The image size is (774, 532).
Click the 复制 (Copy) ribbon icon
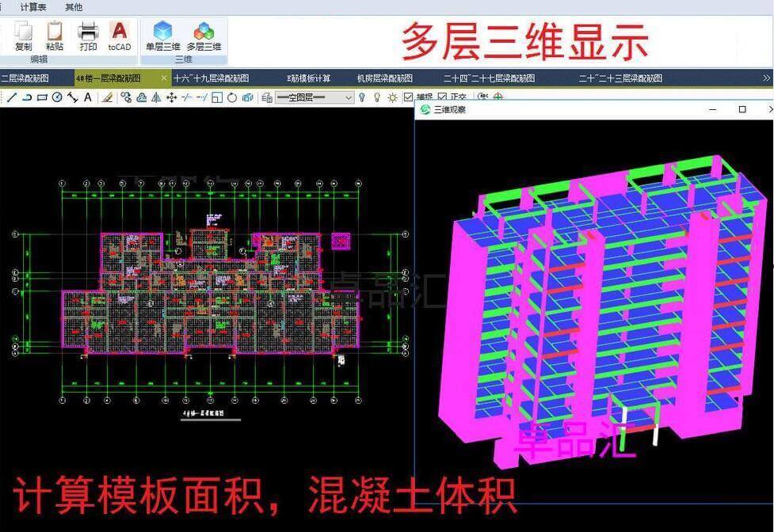pos(24,35)
